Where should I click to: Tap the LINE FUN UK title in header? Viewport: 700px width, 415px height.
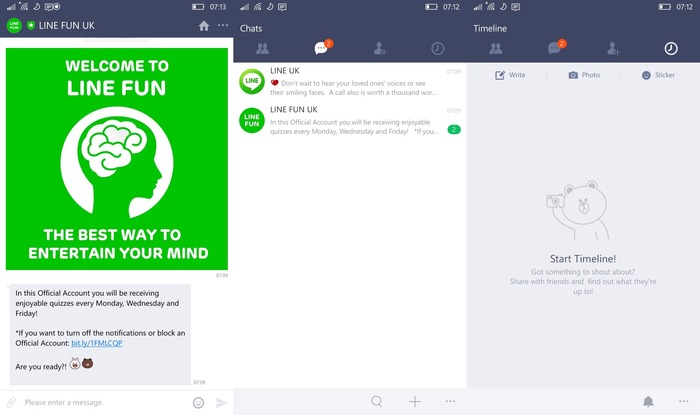[x=67, y=25]
